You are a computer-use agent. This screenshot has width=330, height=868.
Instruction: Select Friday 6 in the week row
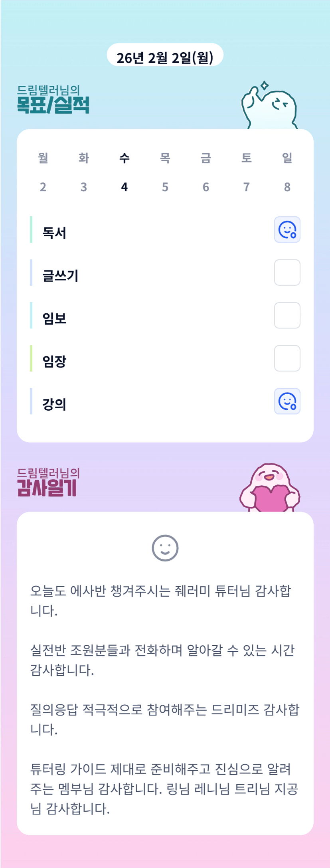206,187
